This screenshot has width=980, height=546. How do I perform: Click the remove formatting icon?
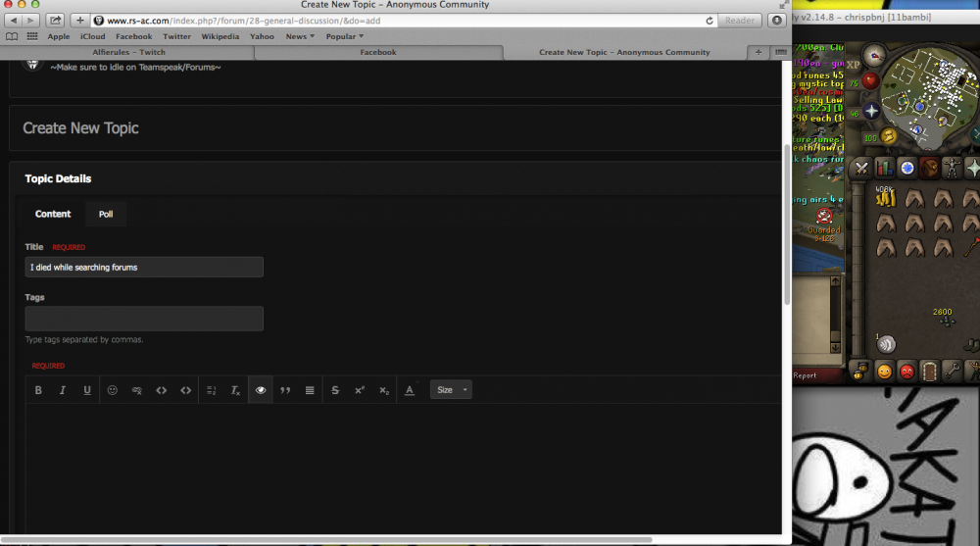pyautogui.click(x=235, y=390)
